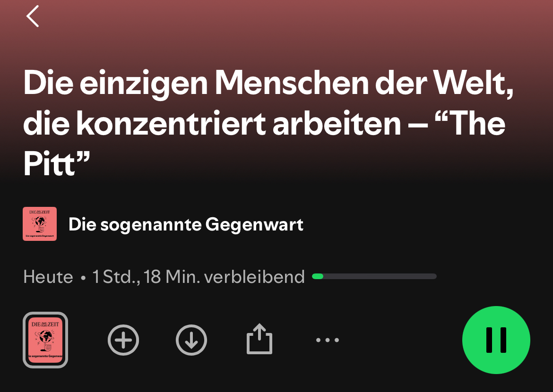Download the episode using the down-arrow icon
Screen dimensions: 553x392
coord(191,340)
